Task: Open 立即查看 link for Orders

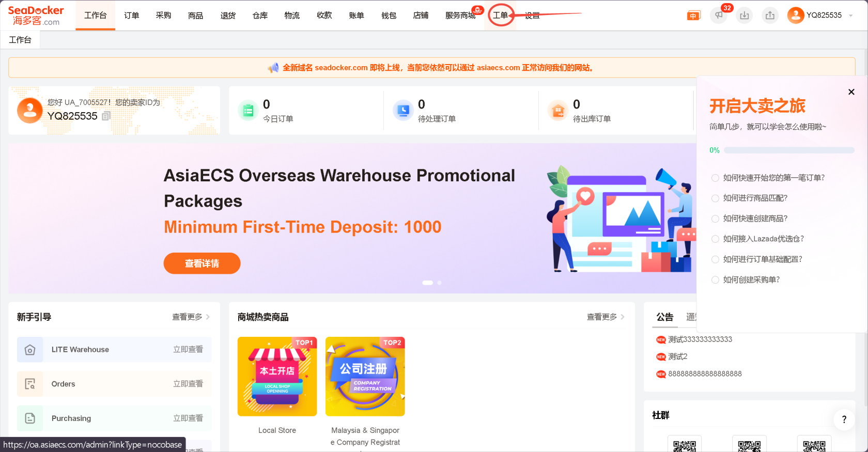Action: coord(188,384)
